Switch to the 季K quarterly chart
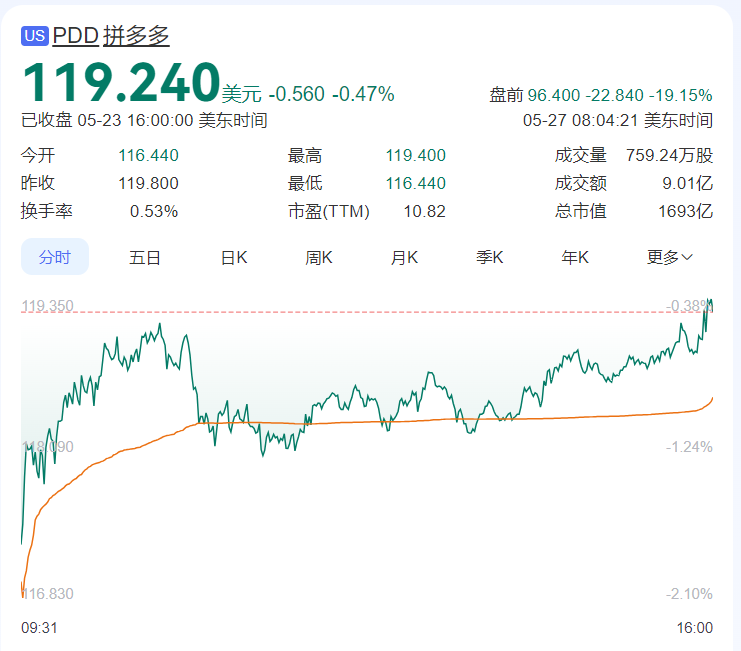This screenshot has width=741, height=651. (x=490, y=257)
